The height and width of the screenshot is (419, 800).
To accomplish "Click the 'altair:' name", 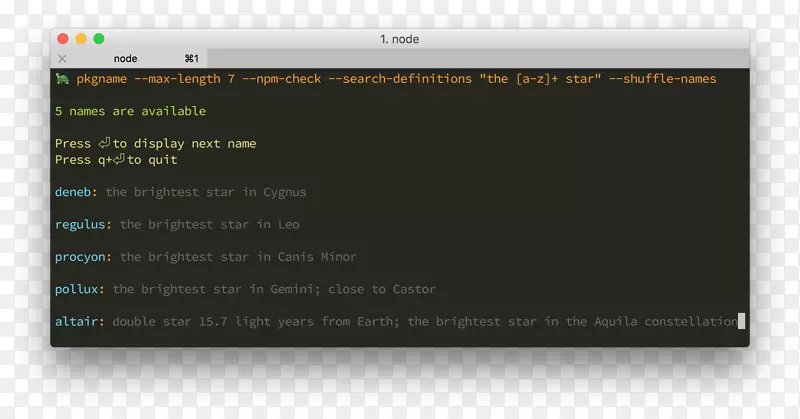I will pyautogui.click(x=80, y=322).
